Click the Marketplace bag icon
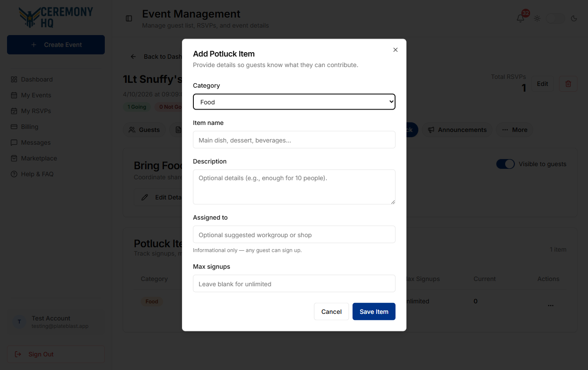This screenshot has width=588, height=370. point(14,158)
